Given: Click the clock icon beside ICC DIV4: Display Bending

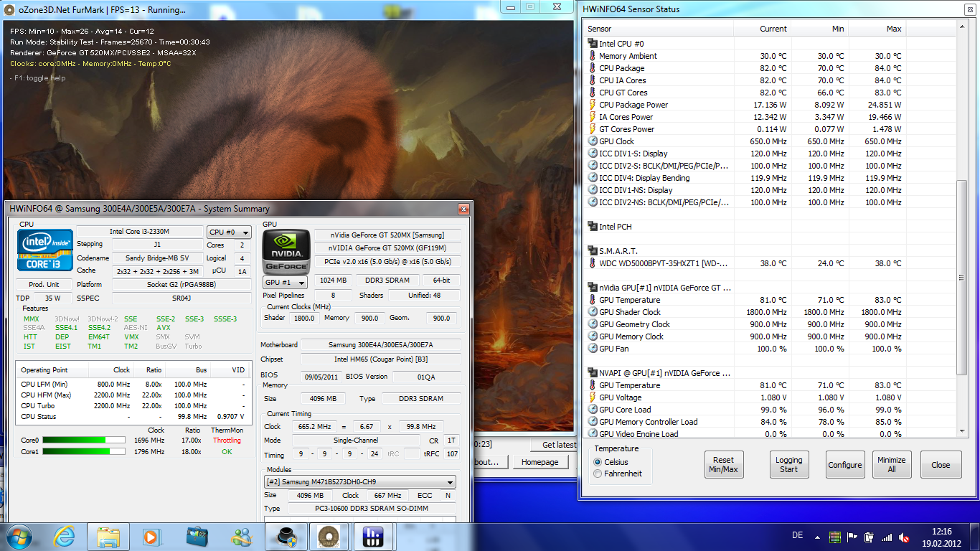Looking at the screenshot, I should point(593,178).
